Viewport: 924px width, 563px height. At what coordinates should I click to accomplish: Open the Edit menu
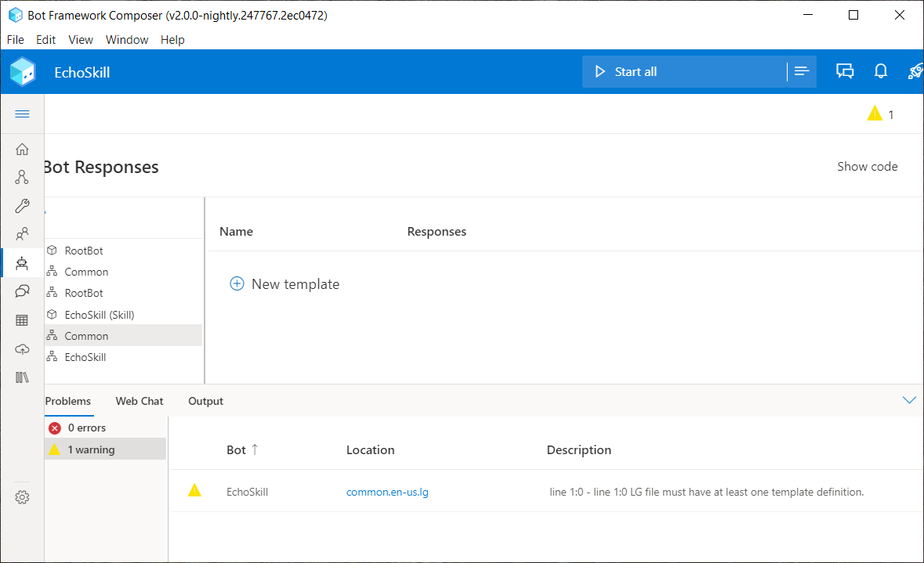[x=45, y=39]
